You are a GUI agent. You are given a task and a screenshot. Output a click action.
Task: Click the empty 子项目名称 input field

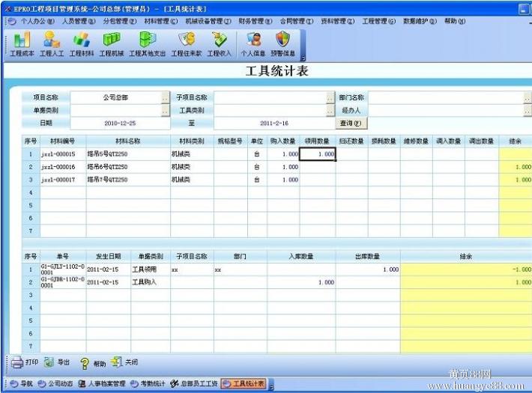coord(270,97)
